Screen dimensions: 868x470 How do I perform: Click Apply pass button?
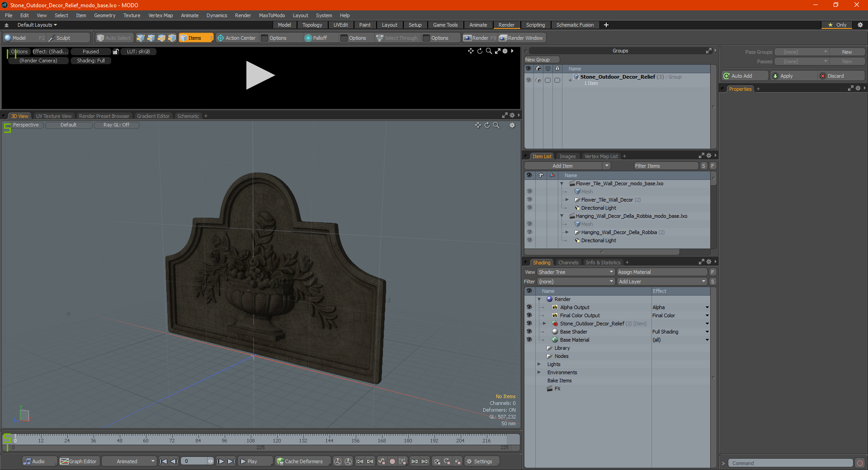point(794,76)
